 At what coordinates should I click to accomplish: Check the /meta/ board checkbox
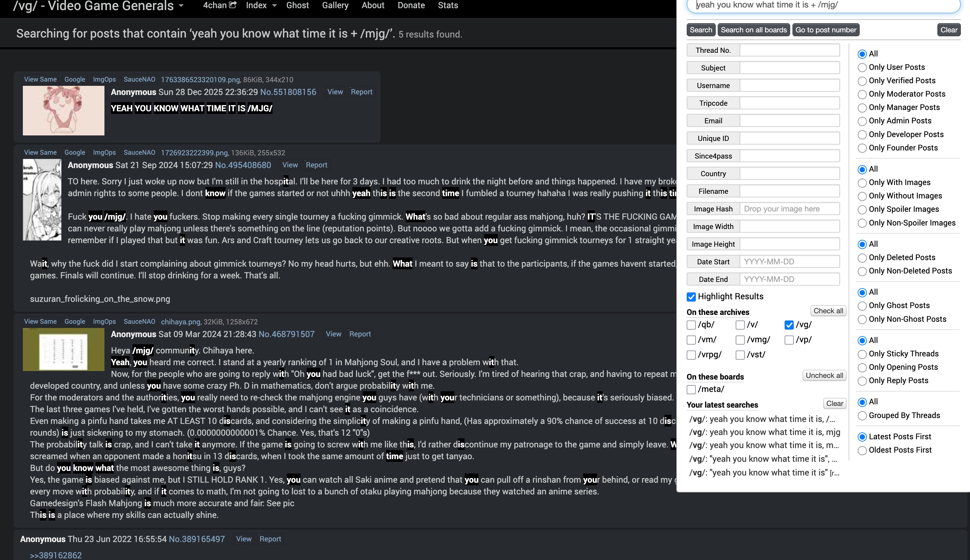pos(691,389)
